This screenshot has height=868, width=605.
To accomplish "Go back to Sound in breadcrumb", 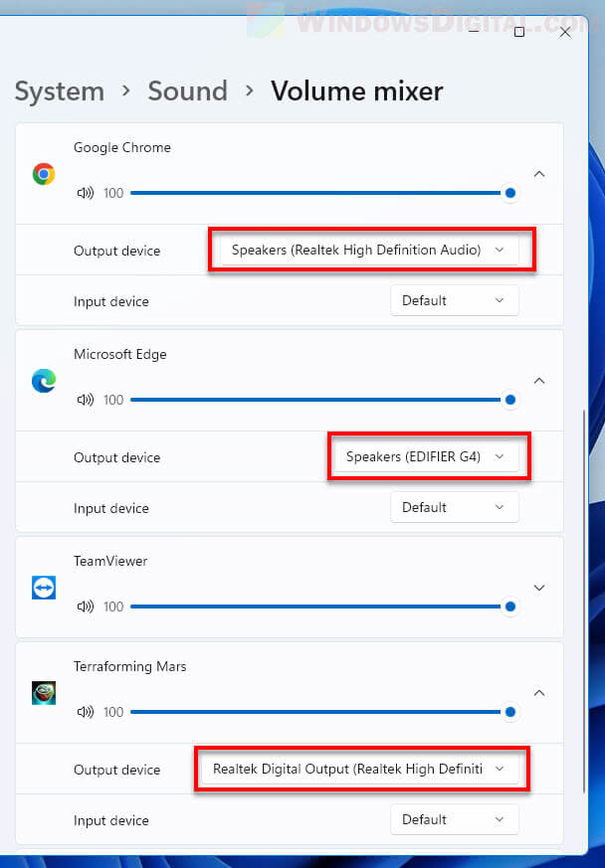I will pyautogui.click(x=187, y=90).
